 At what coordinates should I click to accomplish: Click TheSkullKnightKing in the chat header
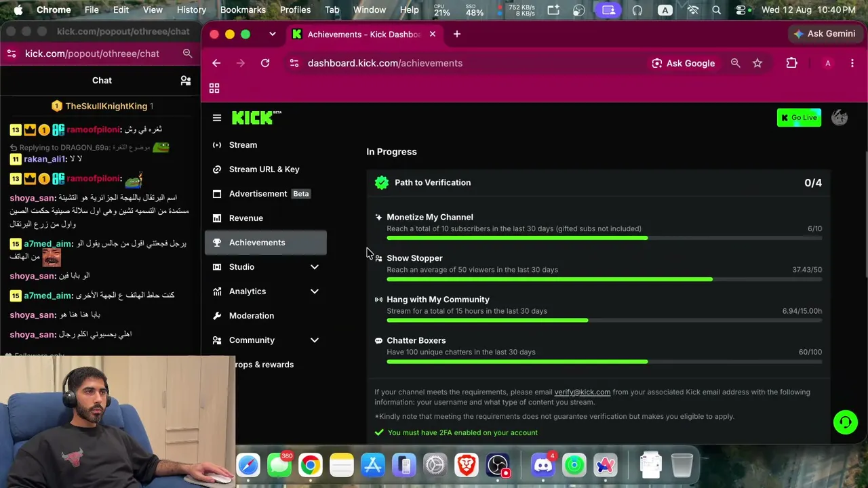(106, 106)
